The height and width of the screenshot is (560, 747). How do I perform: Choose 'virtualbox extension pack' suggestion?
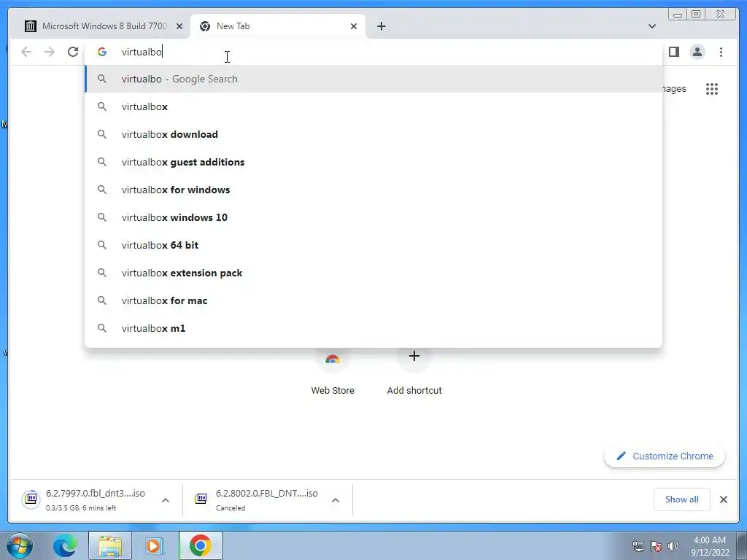pyautogui.click(x=373, y=273)
